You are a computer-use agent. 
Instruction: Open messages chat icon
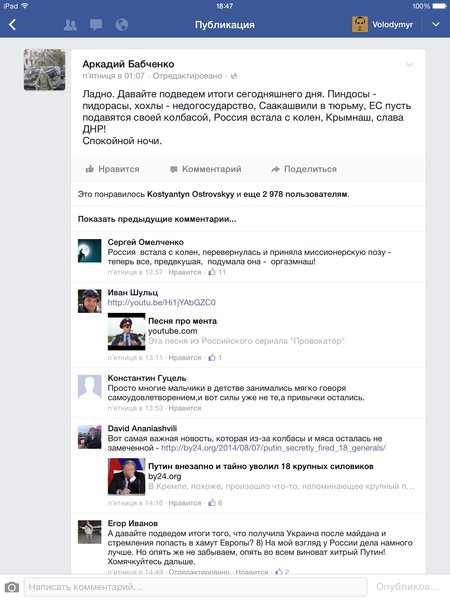pyautogui.click(x=96, y=25)
